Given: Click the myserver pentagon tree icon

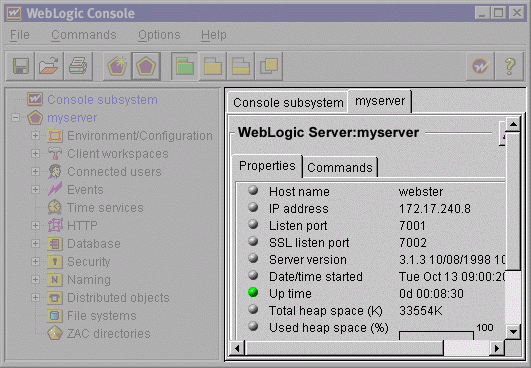Looking at the screenshot, I should click(x=35, y=117).
